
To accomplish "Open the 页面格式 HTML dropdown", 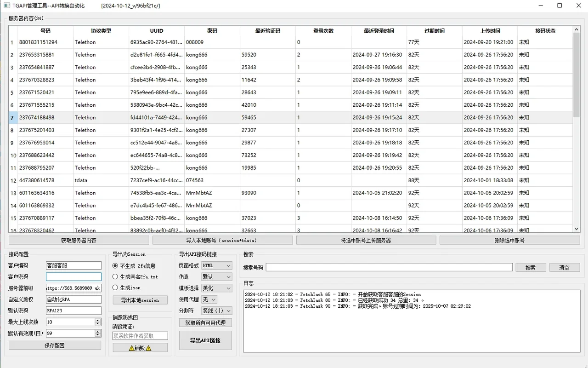I will coord(217,265).
